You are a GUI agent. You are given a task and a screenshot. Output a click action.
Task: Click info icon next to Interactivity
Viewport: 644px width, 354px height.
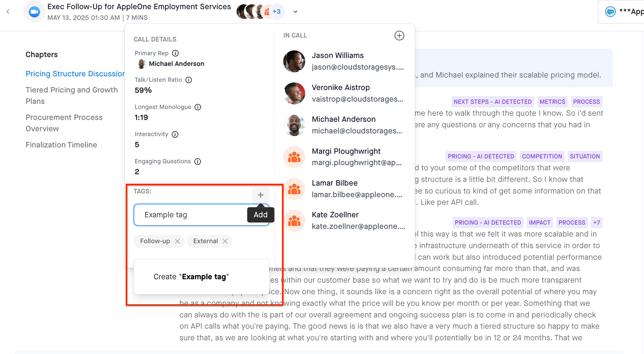point(175,134)
